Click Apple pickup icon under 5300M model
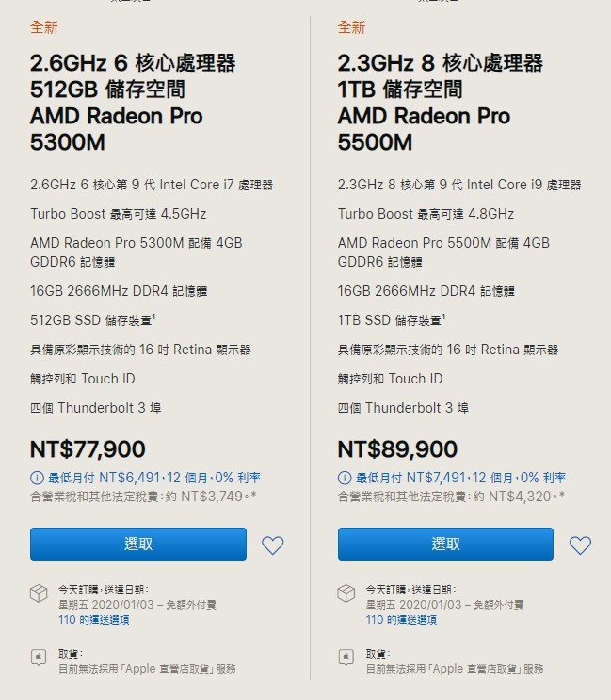The height and width of the screenshot is (700, 611). (x=39, y=658)
